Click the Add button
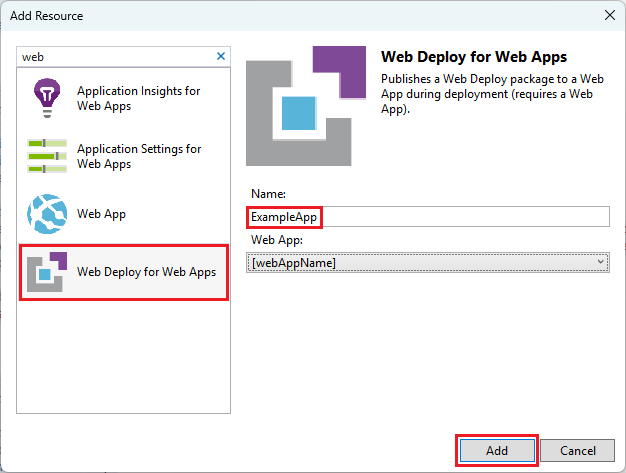Viewport: 626px width, 473px height. [x=497, y=451]
